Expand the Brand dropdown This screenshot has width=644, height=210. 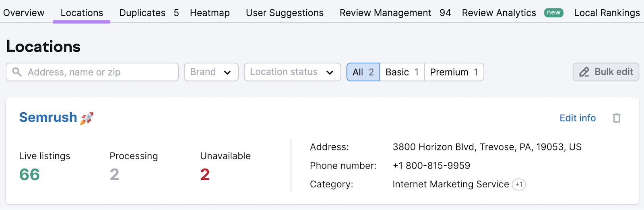(x=211, y=72)
